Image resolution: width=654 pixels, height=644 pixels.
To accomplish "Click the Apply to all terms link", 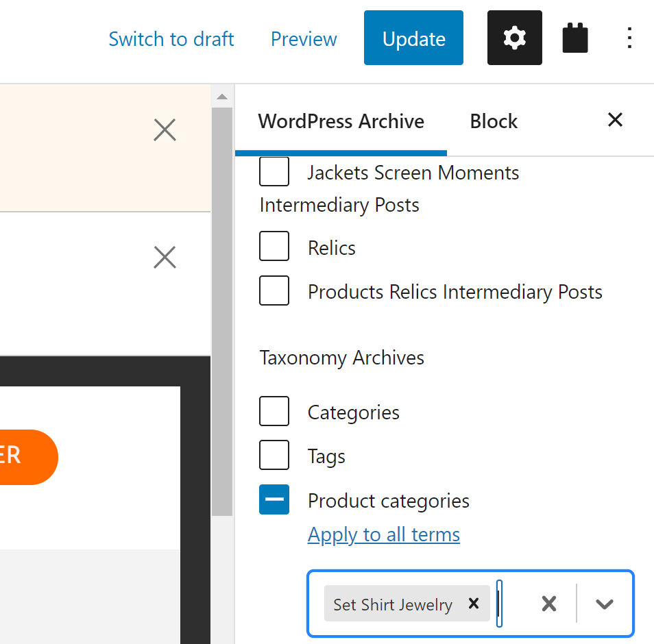I will pyautogui.click(x=384, y=535).
